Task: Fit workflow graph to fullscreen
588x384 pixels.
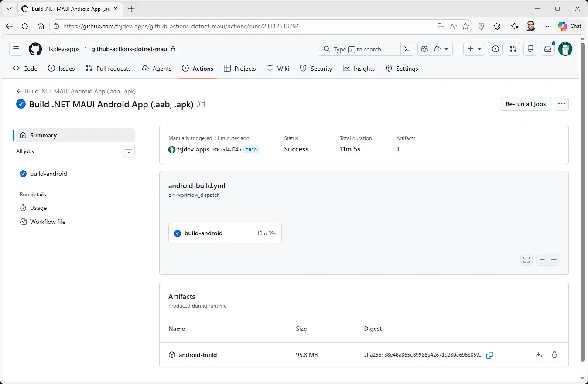Action: point(526,260)
